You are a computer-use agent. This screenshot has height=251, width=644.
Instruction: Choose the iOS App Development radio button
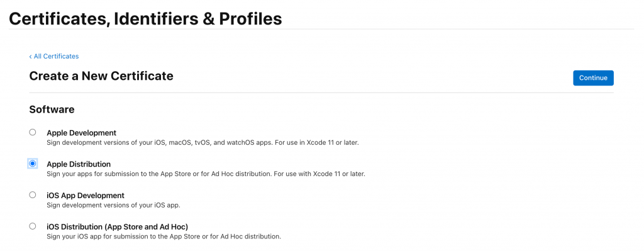(33, 195)
